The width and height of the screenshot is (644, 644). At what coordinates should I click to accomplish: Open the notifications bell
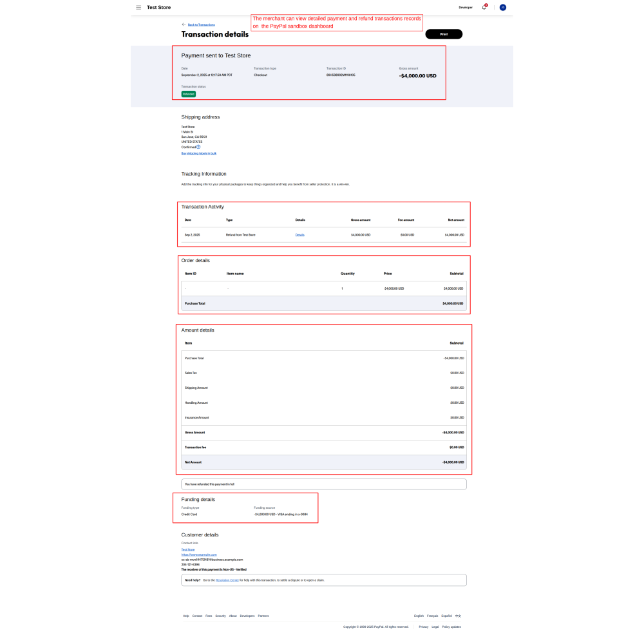(x=484, y=8)
